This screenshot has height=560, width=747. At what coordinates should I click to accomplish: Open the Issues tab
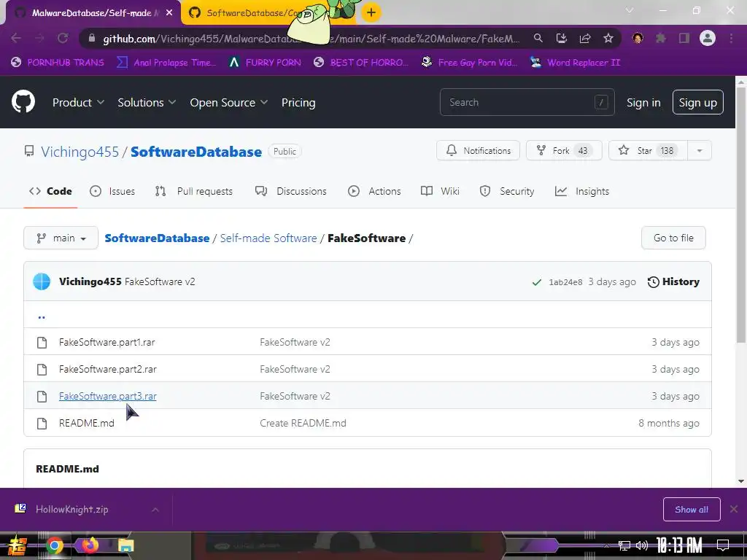coord(112,192)
